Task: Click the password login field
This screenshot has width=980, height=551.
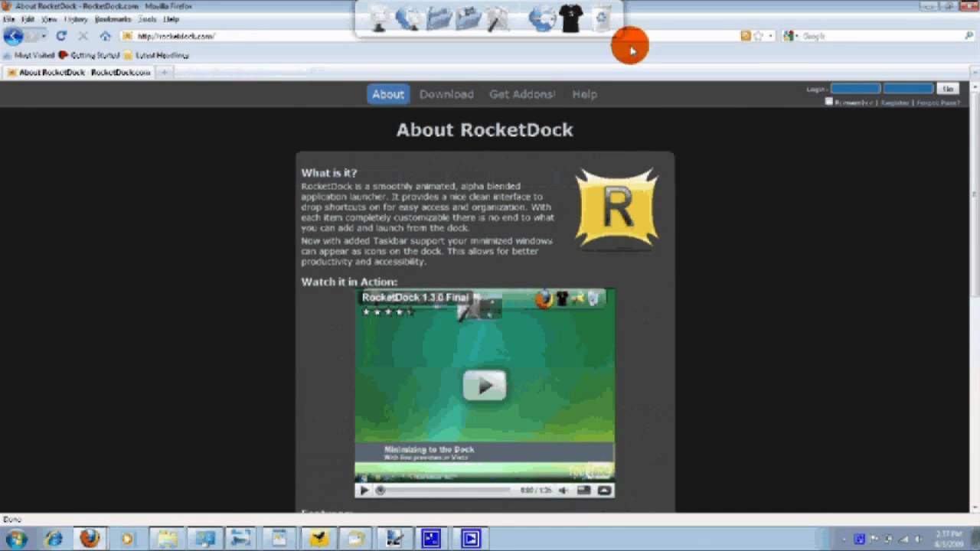Action: [x=909, y=89]
